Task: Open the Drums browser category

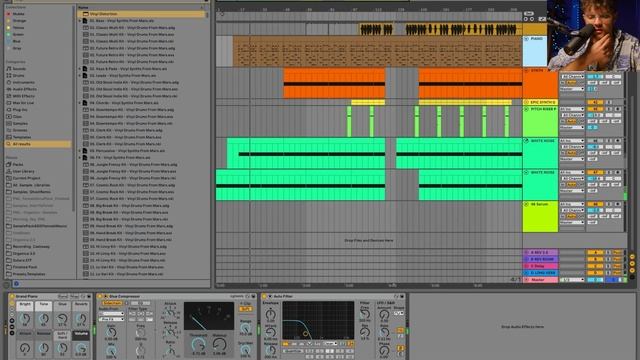Action: [18, 76]
